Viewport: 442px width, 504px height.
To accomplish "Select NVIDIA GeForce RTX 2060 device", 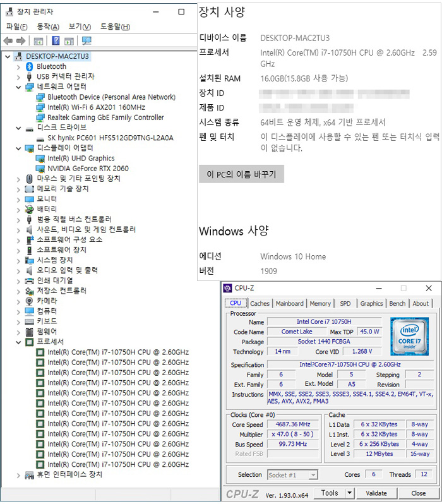I will (x=88, y=169).
